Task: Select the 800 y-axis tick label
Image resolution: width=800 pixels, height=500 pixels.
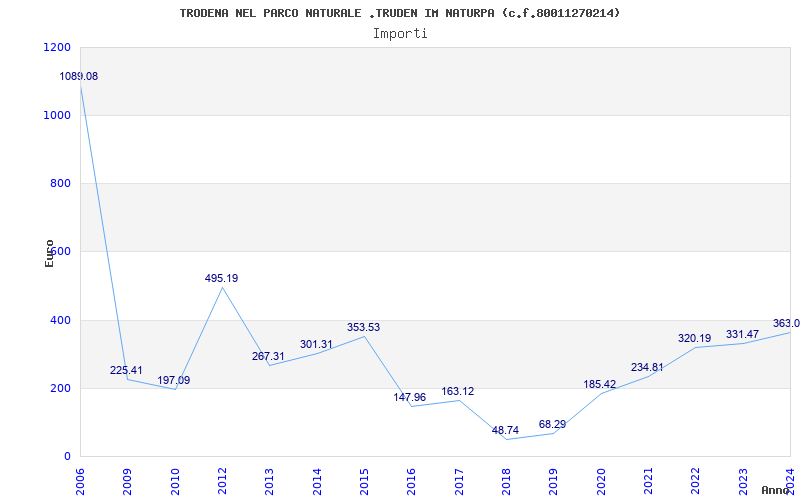Action: 60,183
